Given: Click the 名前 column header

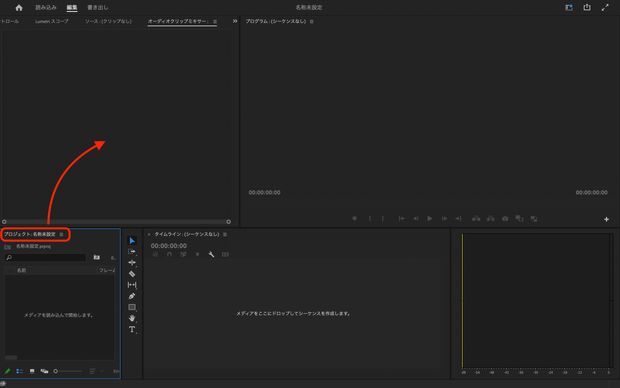Looking at the screenshot, I should pos(21,270).
